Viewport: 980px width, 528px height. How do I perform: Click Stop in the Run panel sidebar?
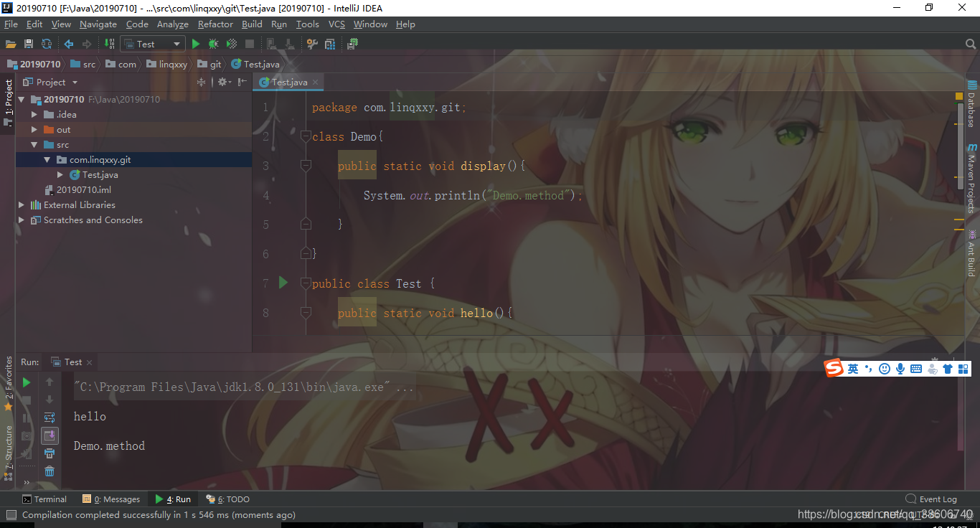point(27,400)
